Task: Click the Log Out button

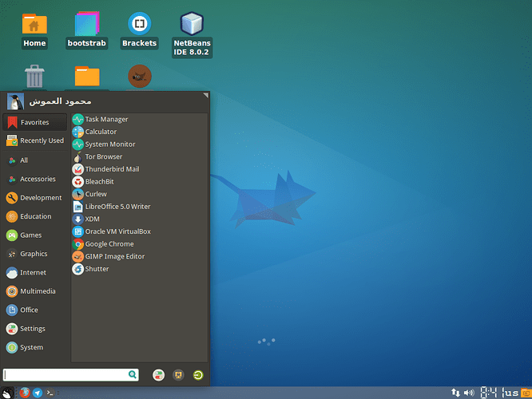Action: pos(198,375)
